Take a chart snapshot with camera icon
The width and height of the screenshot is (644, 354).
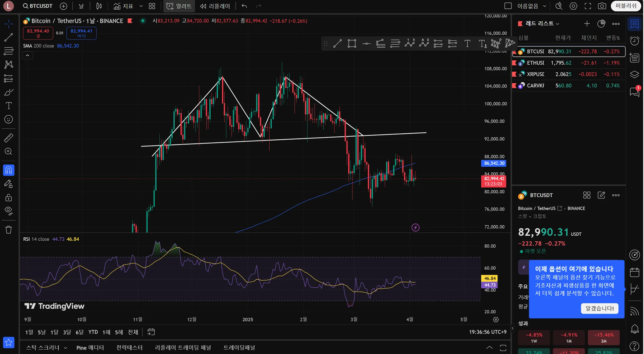pyautogui.click(x=602, y=6)
